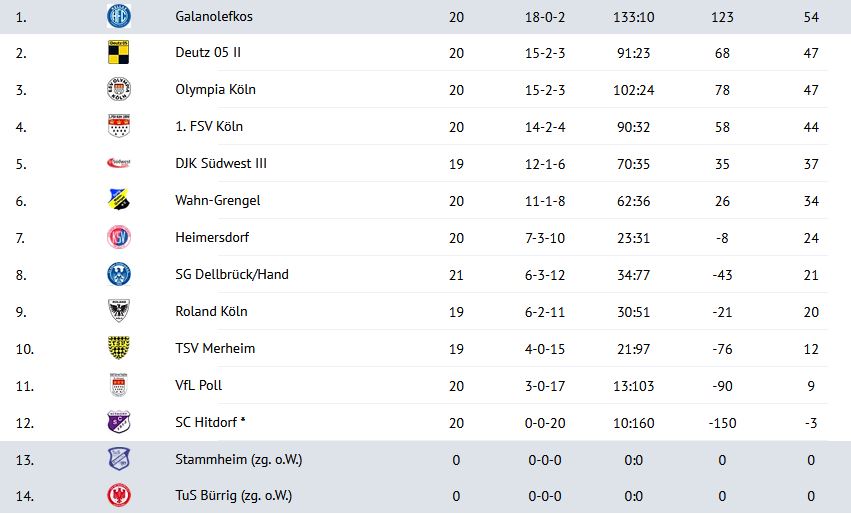The width and height of the screenshot is (851, 514).
Task: Click the 1. FSV Köln crest
Action: tap(119, 126)
